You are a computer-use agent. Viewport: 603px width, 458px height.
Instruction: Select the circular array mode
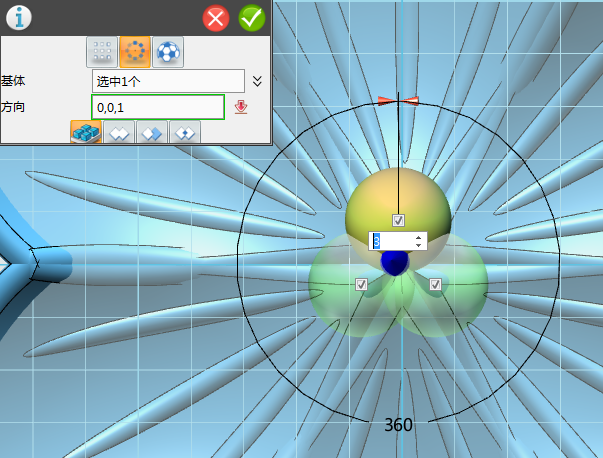tap(135, 52)
